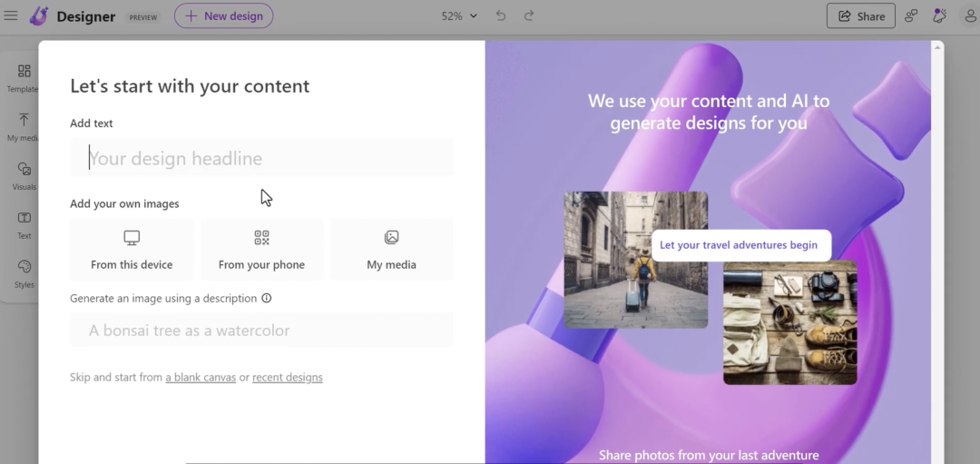This screenshot has height=464, width=980.
Task: Open the recent designs link
Action: (x=288, y=377)
